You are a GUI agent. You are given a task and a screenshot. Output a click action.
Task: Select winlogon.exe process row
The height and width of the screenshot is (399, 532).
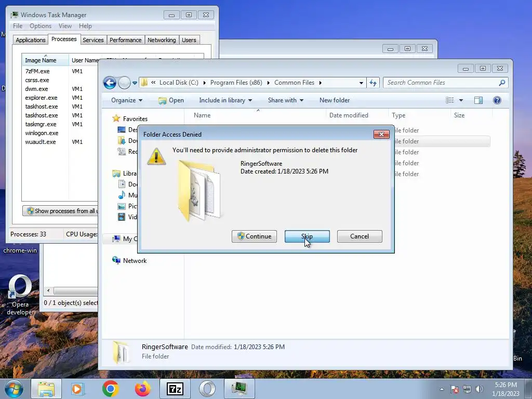point(60,133)
